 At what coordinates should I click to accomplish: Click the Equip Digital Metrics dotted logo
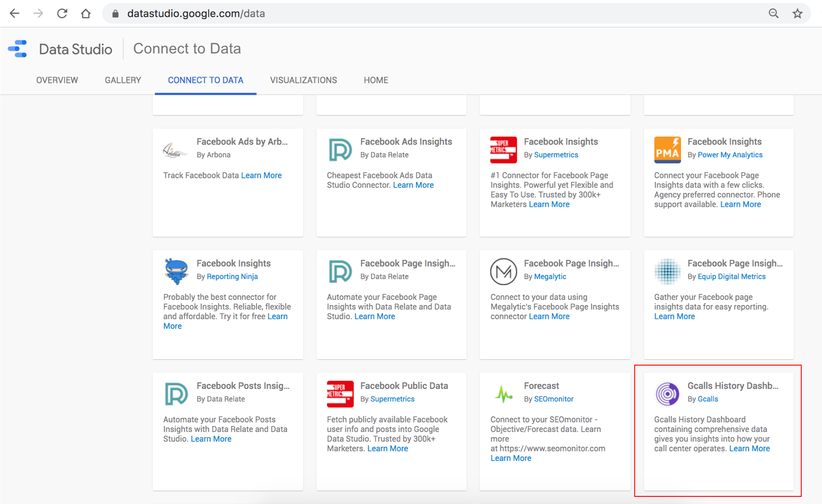[667, 271]
